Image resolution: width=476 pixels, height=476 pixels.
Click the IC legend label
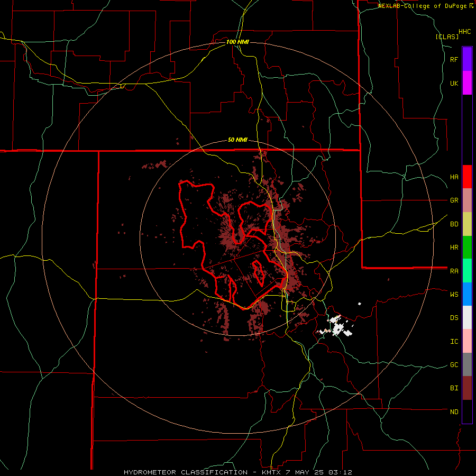[x=454, y=342]
